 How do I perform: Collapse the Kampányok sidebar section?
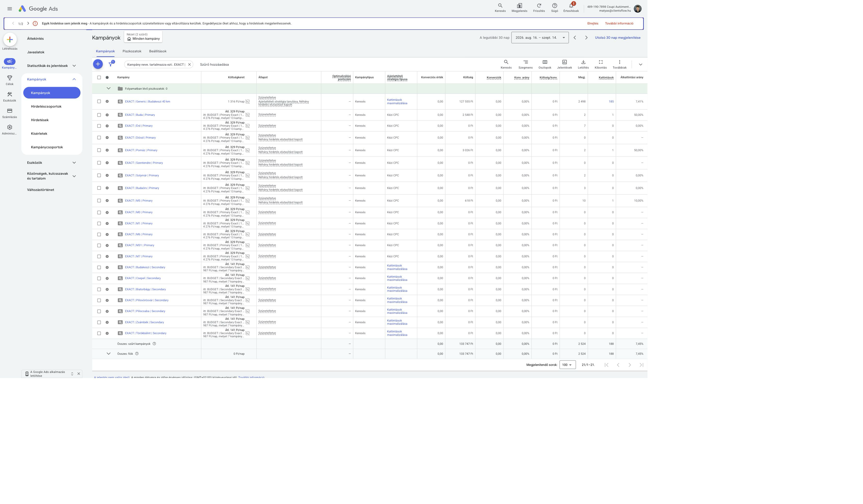[x=74, y=79]
